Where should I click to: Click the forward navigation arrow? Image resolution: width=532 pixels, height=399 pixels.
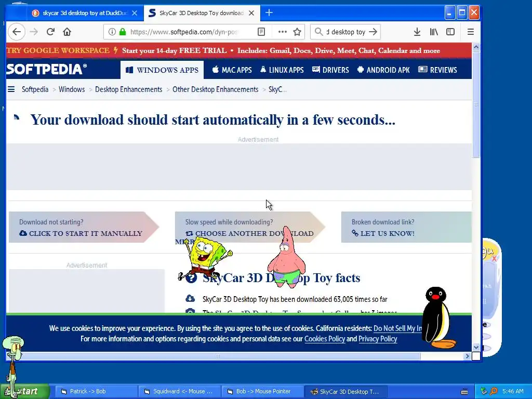tap(34, 32)
